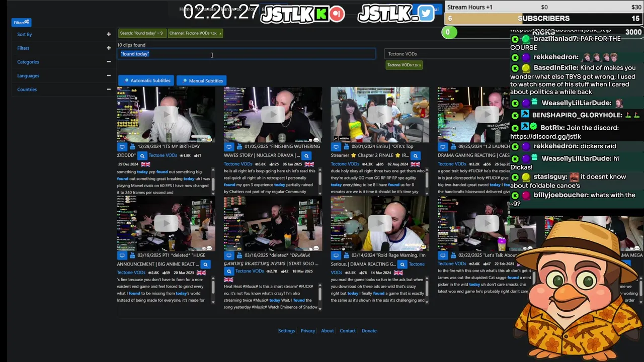Screen dimensions: 644x362
Task: Remove the Channel Tectone VODs tag at top
Action: (220, 33)
